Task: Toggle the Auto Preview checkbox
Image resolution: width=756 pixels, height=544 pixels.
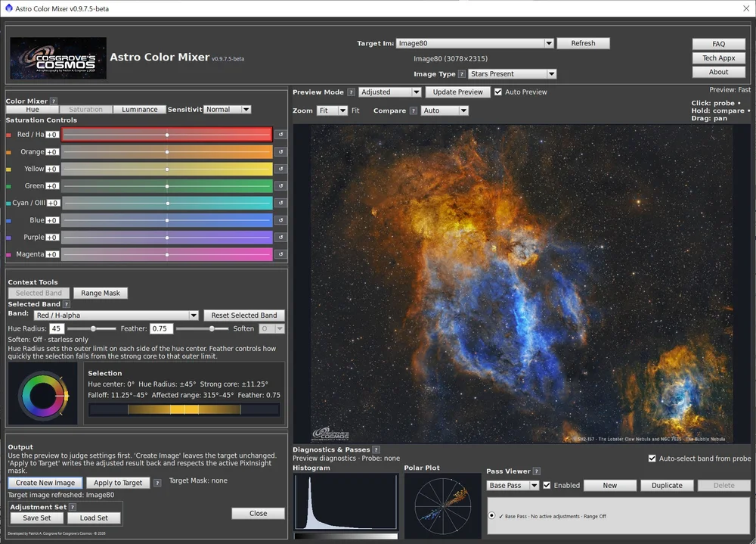Action: (x=498, y=92)
